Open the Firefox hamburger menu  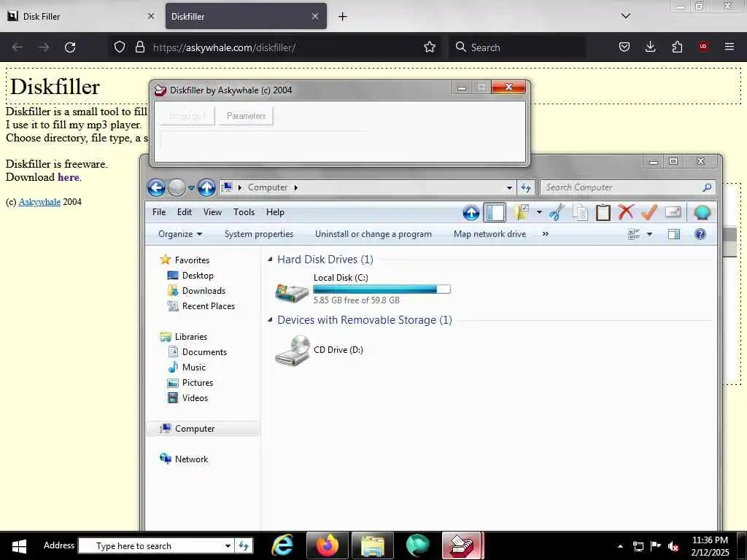pyautogui.click(x=729, y=47)
